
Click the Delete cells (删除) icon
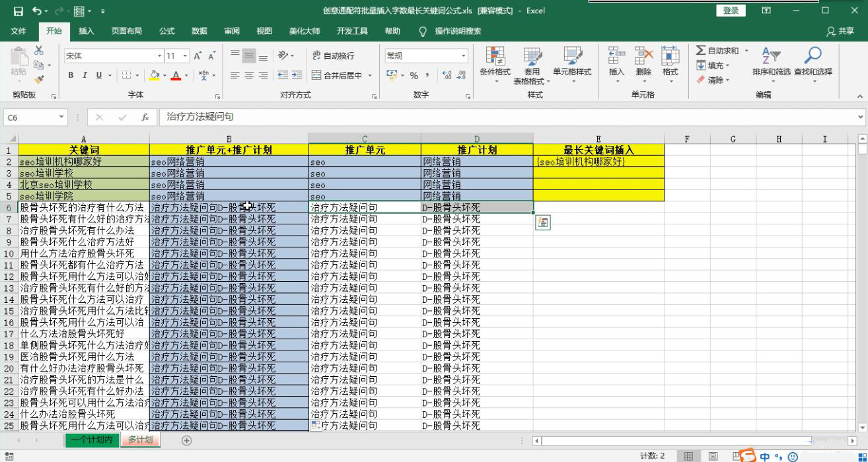pyautogui.click(x=643, y=65)
